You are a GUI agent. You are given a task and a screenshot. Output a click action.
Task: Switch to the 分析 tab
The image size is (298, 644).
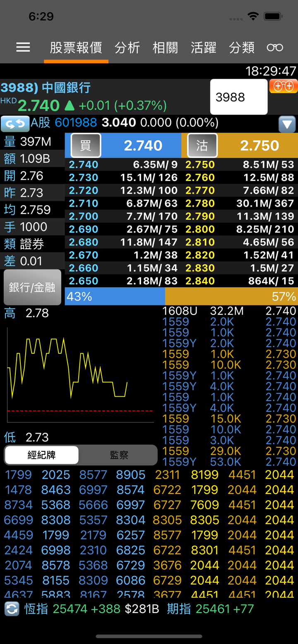tap(127, 48)
